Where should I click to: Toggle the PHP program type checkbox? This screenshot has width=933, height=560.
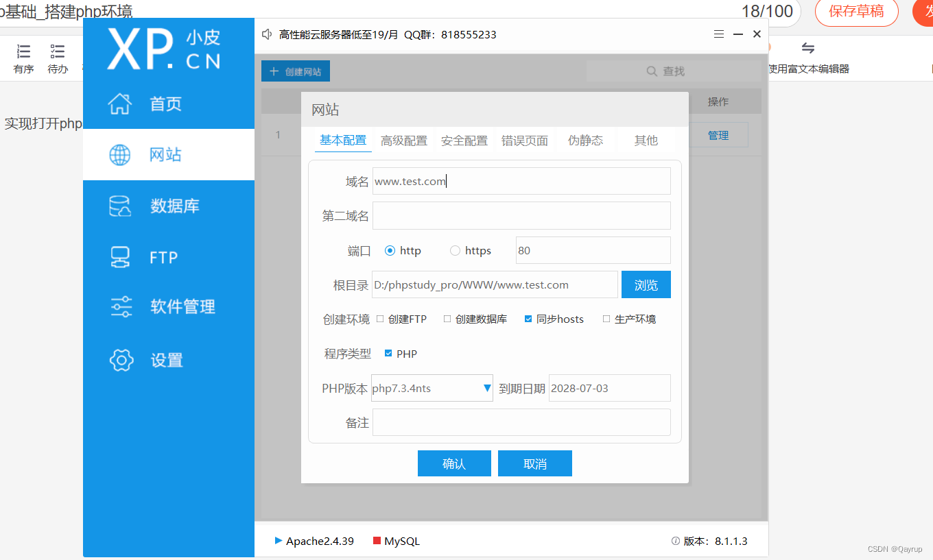pos(388,354)
